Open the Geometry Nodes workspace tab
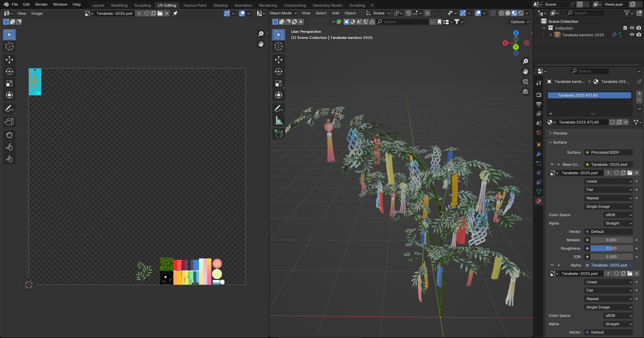 point(327,5)
